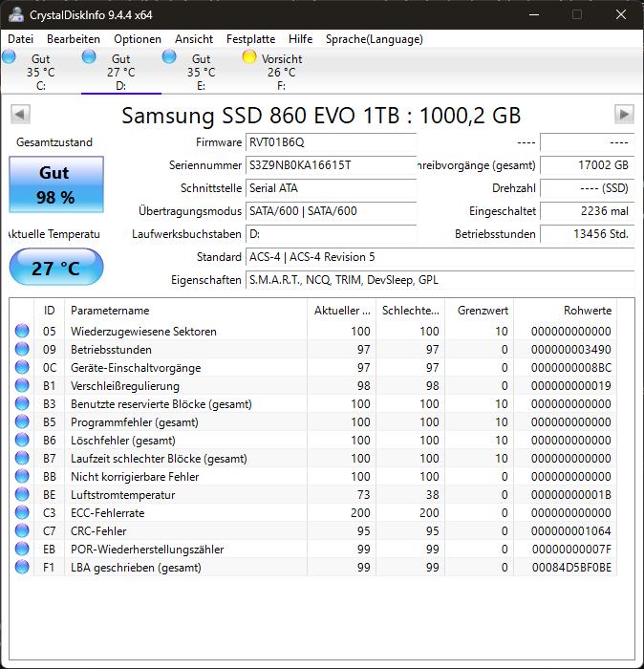Click status orb for POR-Wiederherstellungszähler row

point(22,550)
